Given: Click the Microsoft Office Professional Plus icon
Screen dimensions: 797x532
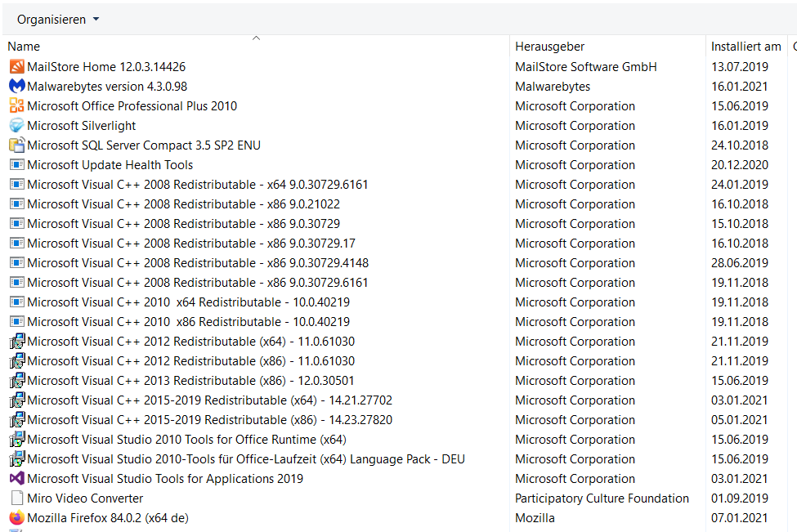Looking at the screenshot, I should click(x=16, y=106).
